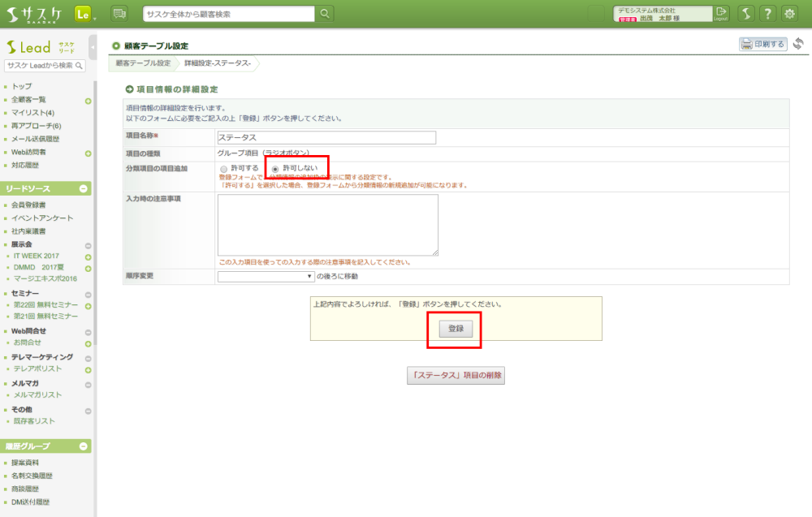Click the sidebar vertical scrollbar
812x517 pixels.
tap(95, 212)
